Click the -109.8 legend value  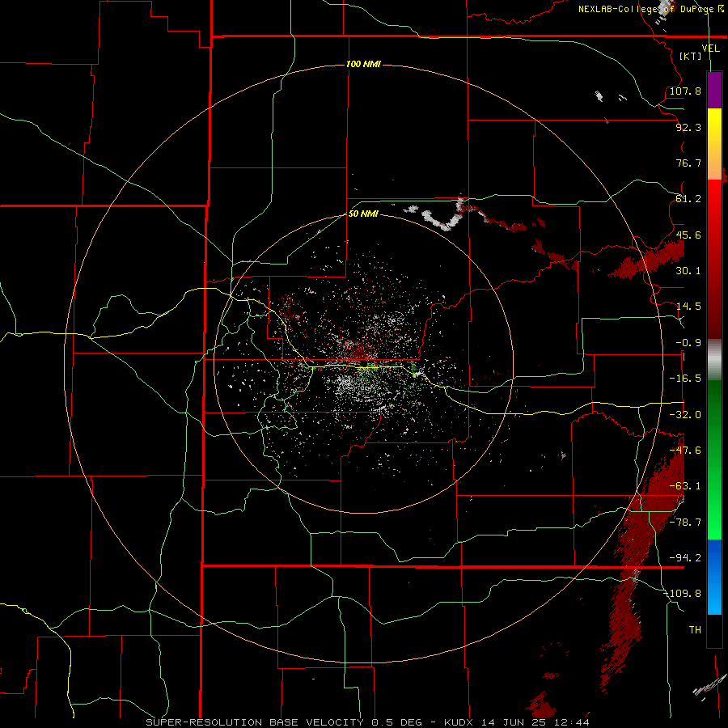pyautogui.click(x=682, y=594)
